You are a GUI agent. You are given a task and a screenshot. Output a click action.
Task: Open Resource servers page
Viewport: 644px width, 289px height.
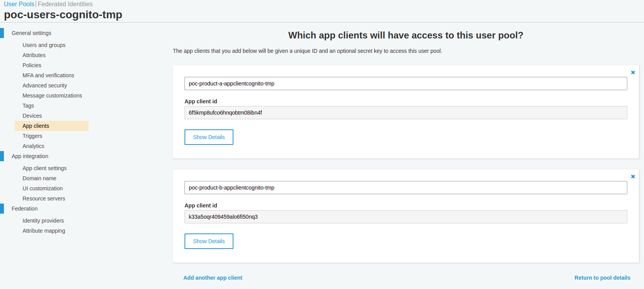tap(44, 198)
